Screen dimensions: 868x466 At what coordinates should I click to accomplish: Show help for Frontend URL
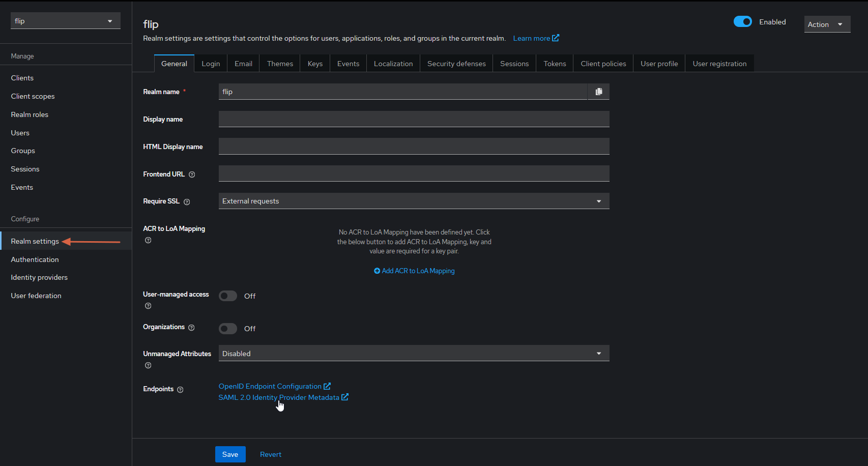point(192,174)
